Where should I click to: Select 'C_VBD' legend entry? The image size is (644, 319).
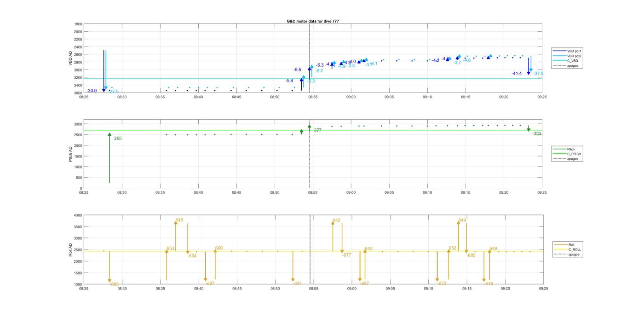point(573,61)
